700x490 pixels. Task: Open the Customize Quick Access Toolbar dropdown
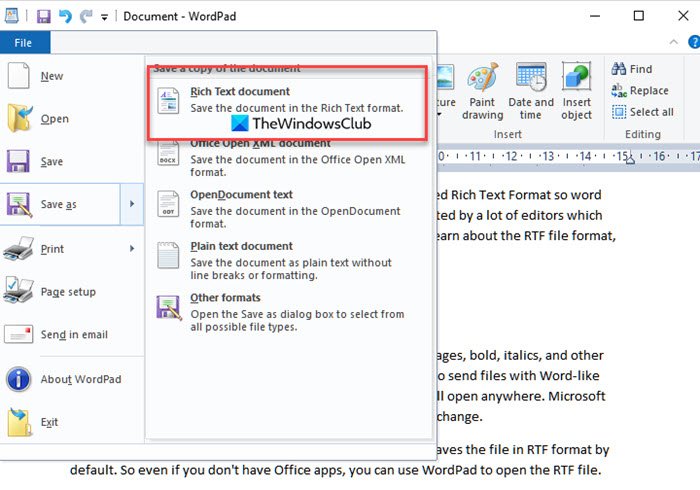tap(104, 17)
